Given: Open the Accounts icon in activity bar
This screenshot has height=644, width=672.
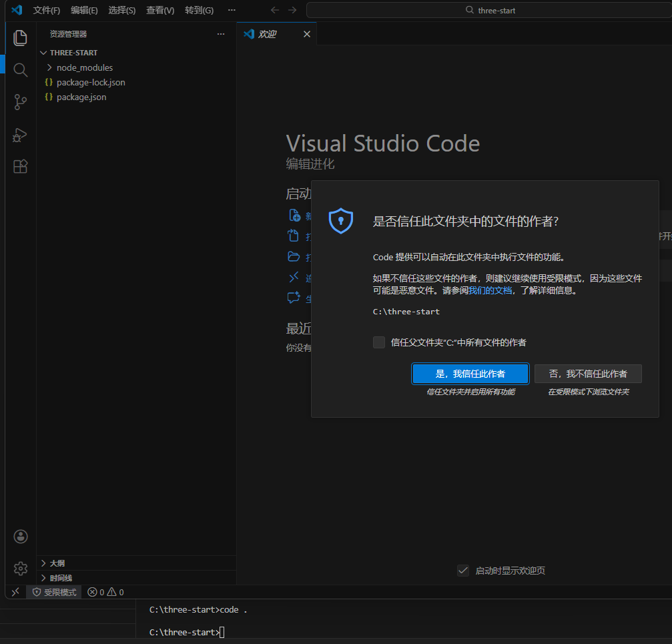Looking at the screenshot, I should pos(20,537).
